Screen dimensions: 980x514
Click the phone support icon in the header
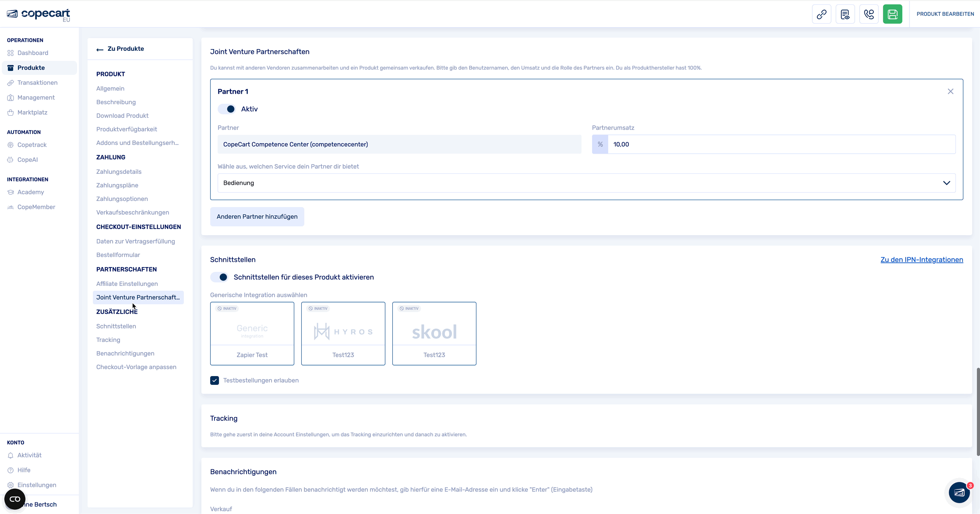pyautogui.click(x=869, y=14)
